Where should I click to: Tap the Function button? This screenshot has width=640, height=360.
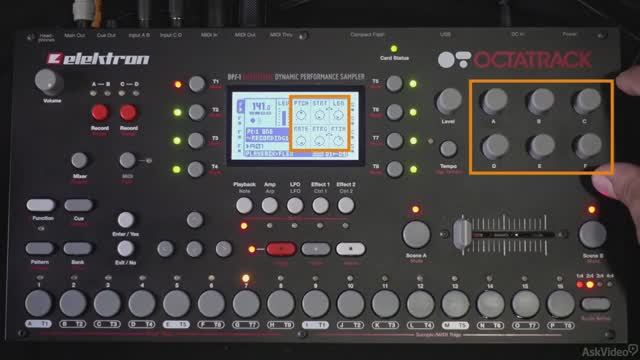click(41, 205)
